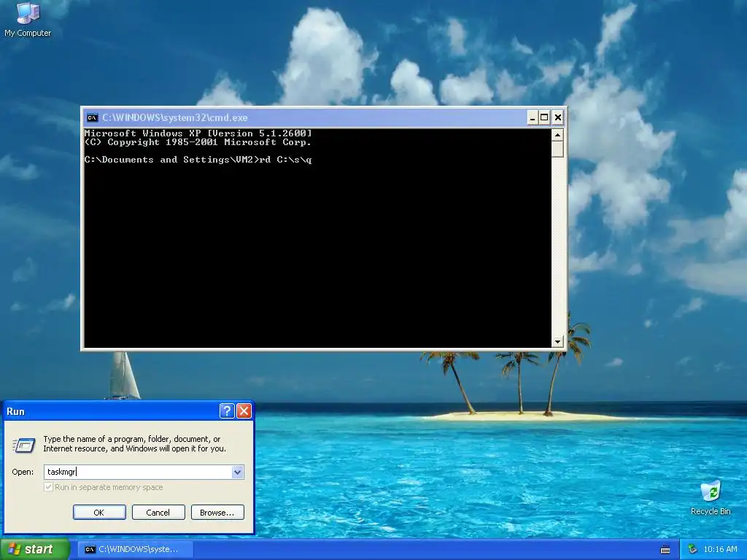This screenshot has height=560, width=747.
Task: Click the rd C:\s\q command line text
Action: coord(286,160)
